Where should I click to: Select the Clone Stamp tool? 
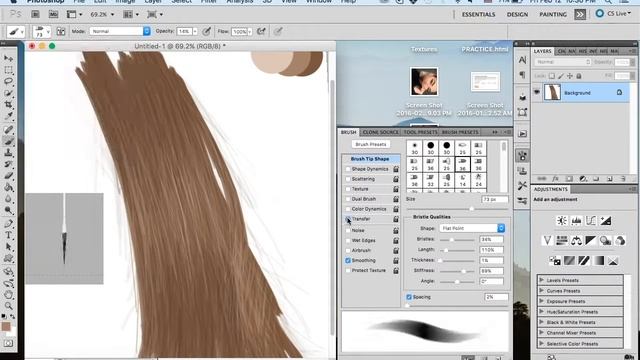8,153
